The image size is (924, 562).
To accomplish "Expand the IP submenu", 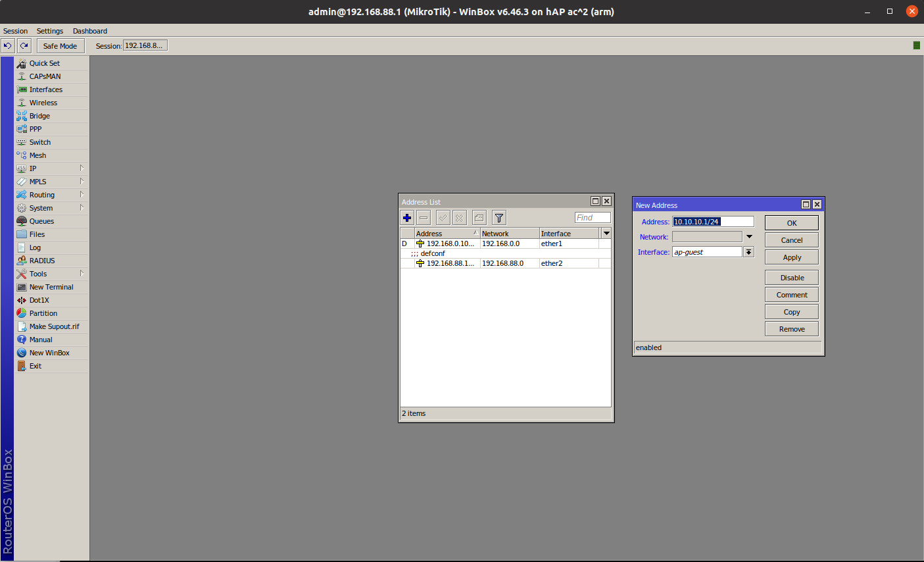I will pos(51,168).
